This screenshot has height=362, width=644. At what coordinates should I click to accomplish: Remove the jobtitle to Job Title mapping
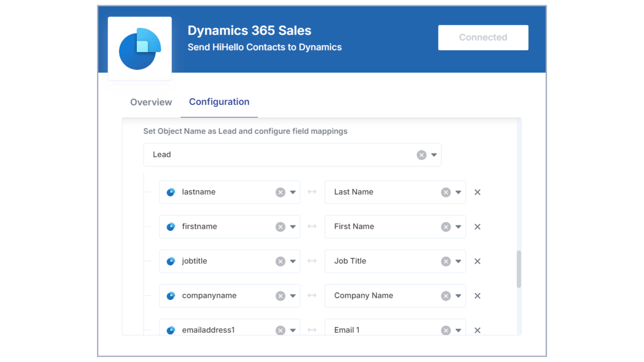pyautogui.click(x=477, y=261)
